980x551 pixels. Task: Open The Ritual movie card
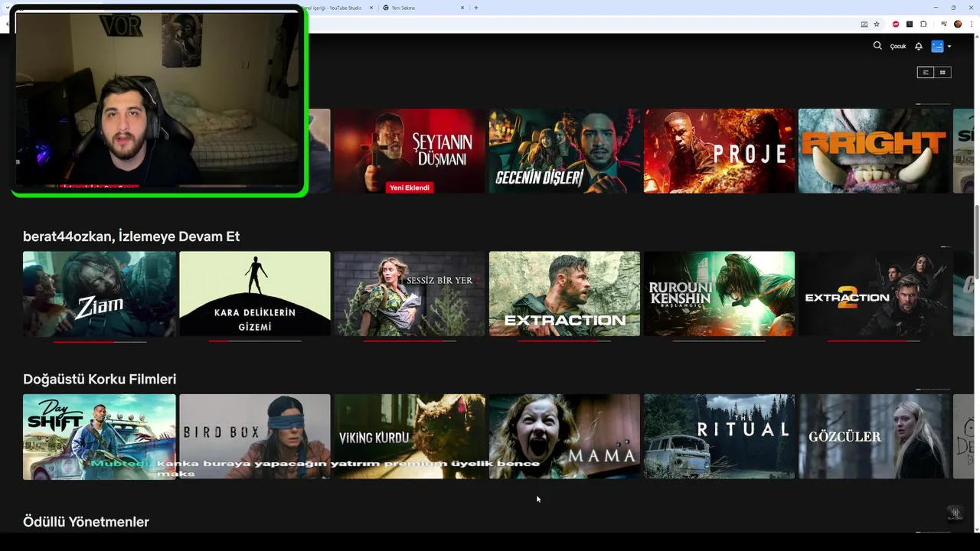[719, 436]
